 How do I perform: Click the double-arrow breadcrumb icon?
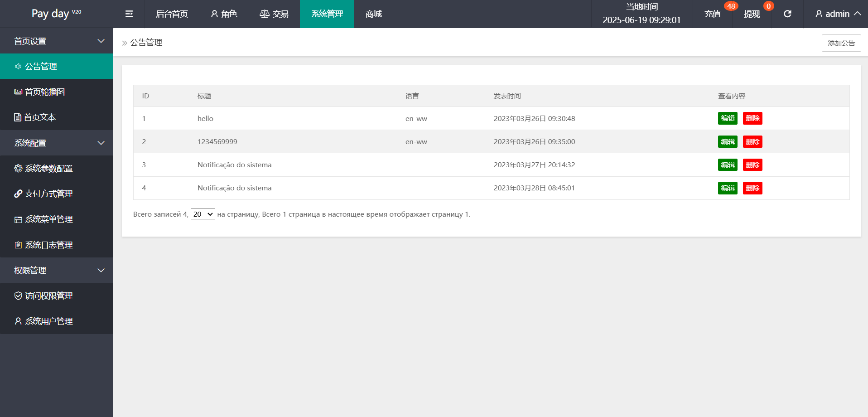[125, 43]
